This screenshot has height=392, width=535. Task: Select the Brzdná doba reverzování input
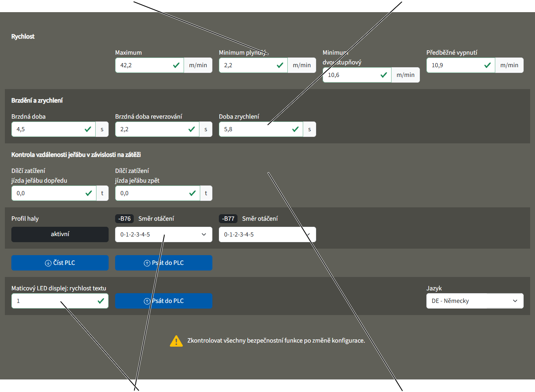[157, 129]
